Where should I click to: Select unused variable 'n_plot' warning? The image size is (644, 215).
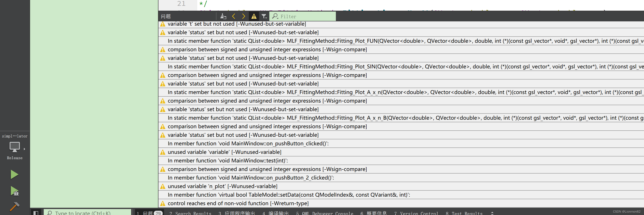click(401, 186)
